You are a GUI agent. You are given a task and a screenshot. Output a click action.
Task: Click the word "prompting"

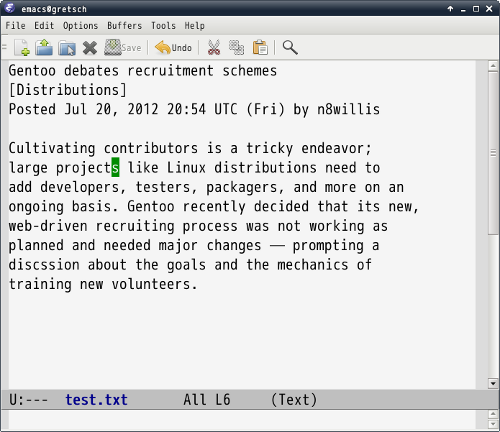328,246
